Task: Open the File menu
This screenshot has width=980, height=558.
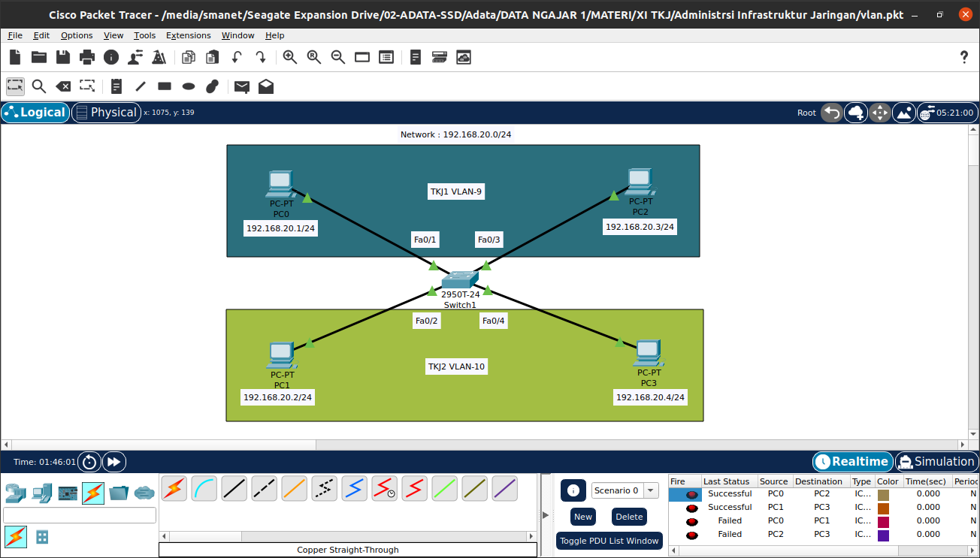Action: (15, 35)
